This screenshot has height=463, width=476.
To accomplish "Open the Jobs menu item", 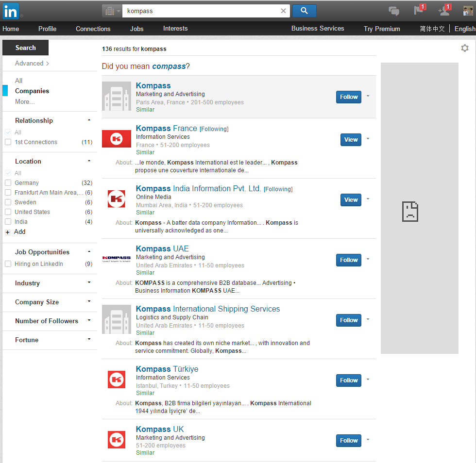I will (x=136, y=29).
